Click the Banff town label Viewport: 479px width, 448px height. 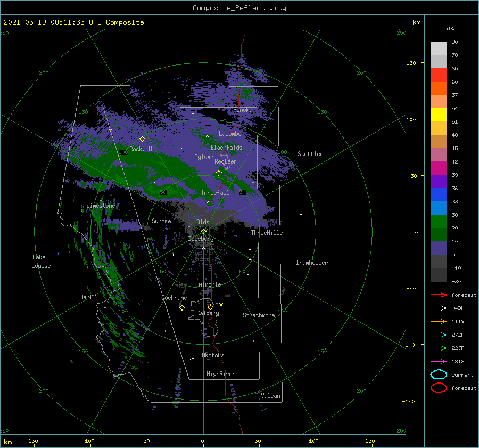[88, 297]
